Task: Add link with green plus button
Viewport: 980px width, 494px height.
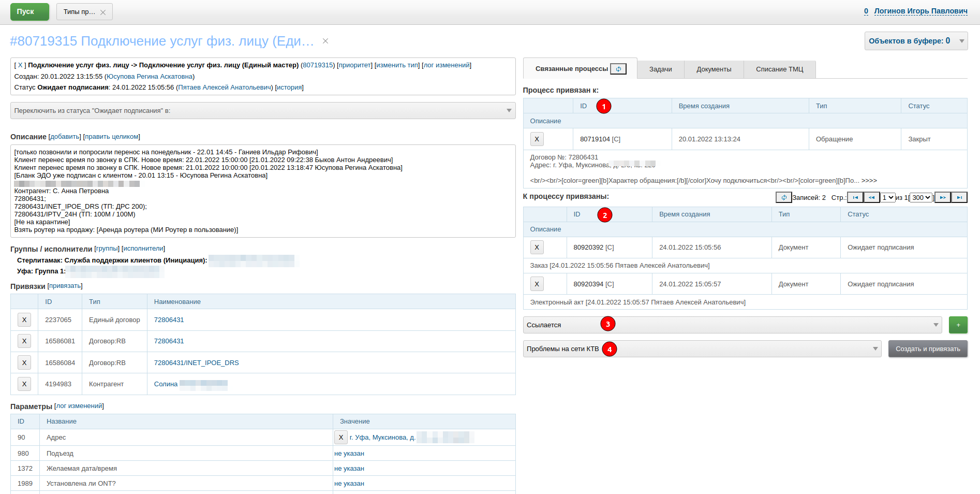Action: click(x=958, y=325)
